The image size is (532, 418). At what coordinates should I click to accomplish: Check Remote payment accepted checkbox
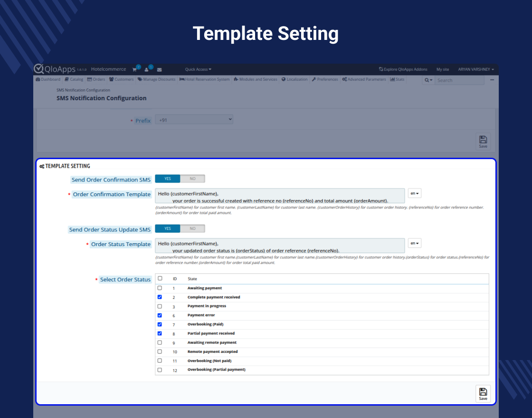click(160, 352)
